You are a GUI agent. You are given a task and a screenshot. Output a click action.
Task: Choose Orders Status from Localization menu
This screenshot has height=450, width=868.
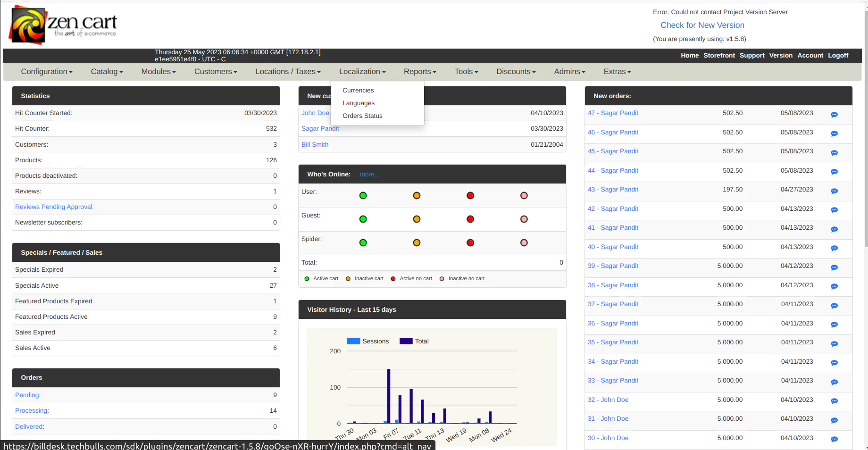point(362,116)
